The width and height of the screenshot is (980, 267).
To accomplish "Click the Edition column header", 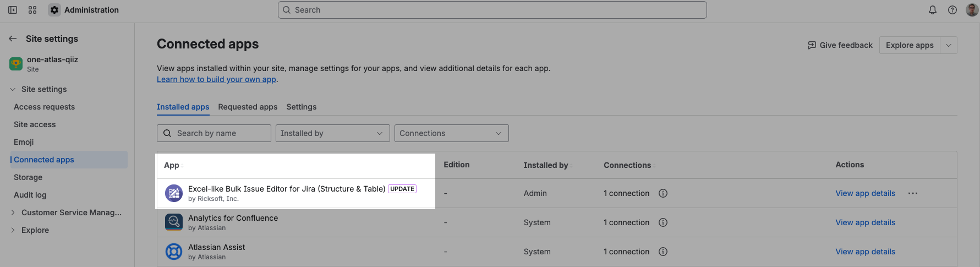I will coord(457,165).
